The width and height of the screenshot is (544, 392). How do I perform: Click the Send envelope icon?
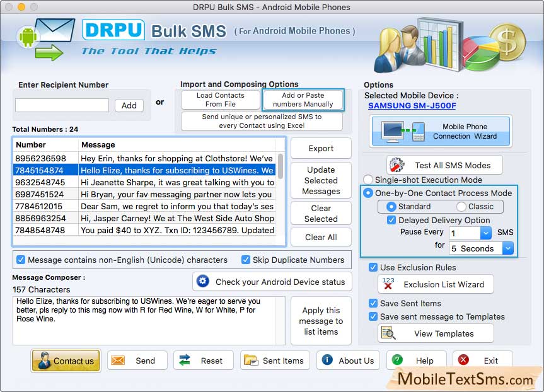(x=118, y=360)
